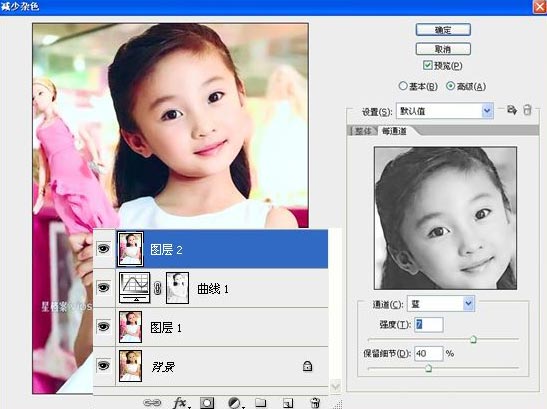Click chain link icon on 曲线 1
This screenshot has width=547, height=409.
click(158, 288)
